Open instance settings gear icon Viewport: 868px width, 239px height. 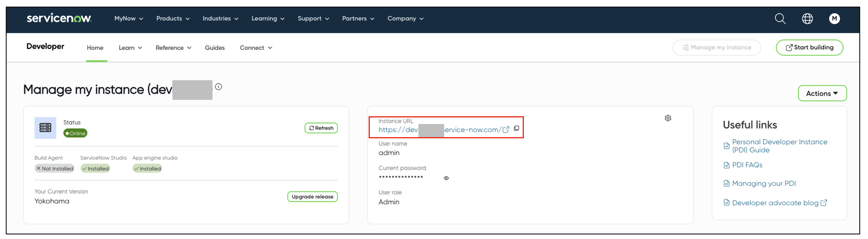[x=668, y=118]
